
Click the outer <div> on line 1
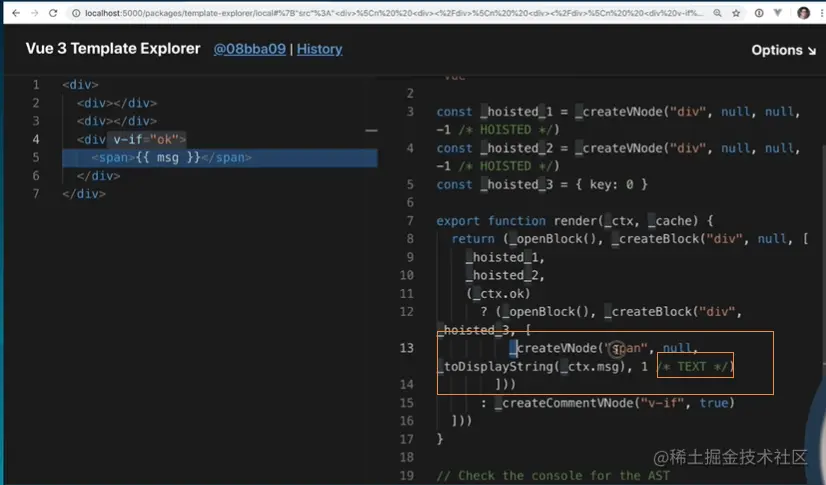[80, 85]
